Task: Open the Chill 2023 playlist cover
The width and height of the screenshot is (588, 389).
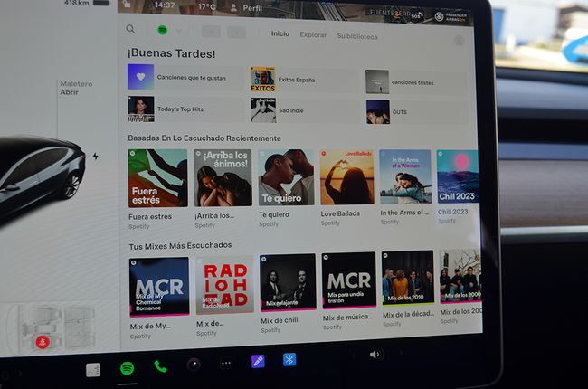Action: coord(458,176)
